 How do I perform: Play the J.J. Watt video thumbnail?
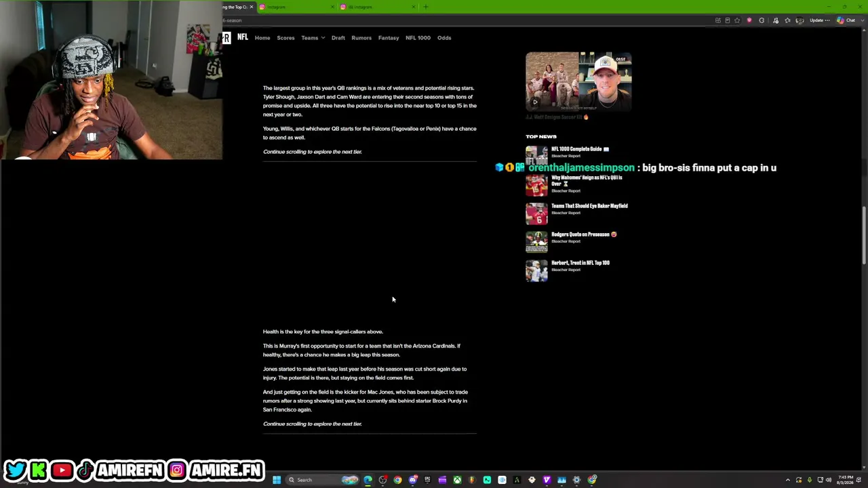coord(578,81)
